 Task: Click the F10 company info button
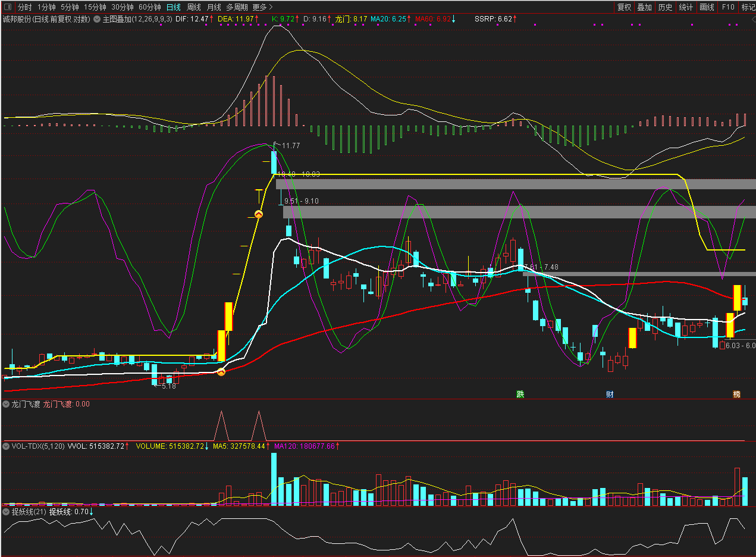click(x=728, y=7)
